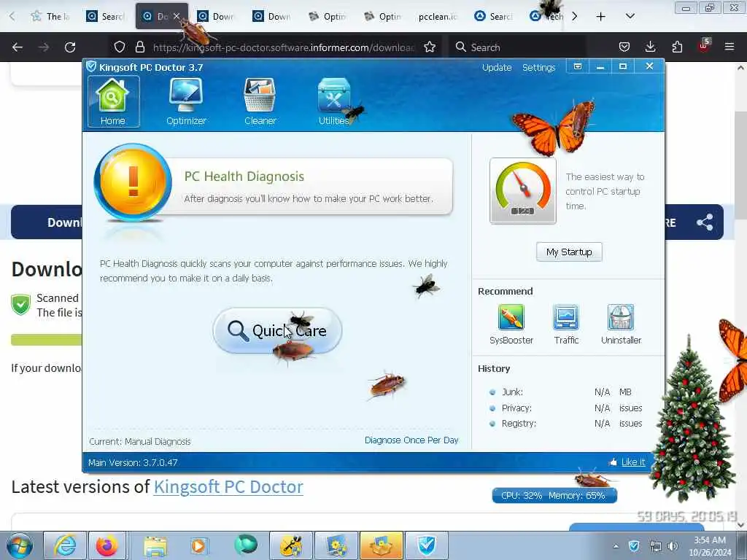This screenshot has height=560, width=747.
Task: Close the active 'Do' browser tab
Action: coord(177,16)
